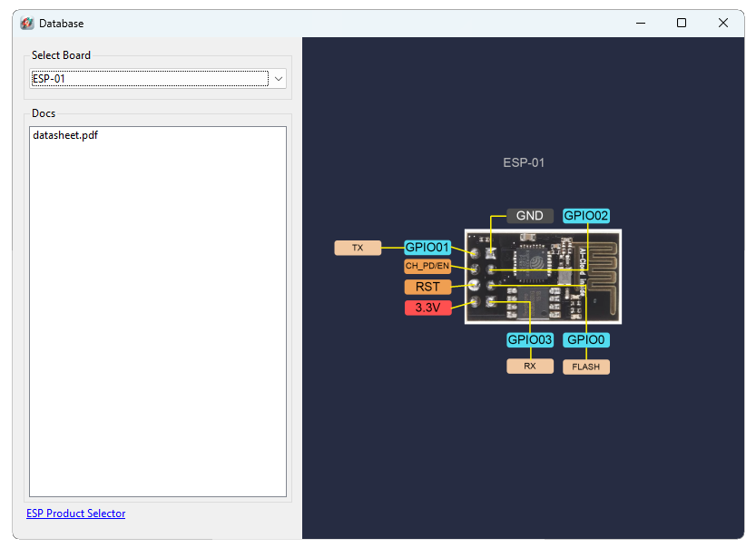Image resolution: width=756 pixels, height=548 pixels.
Task: Open the ESP Product Selector link
Action: pos(76,514)
